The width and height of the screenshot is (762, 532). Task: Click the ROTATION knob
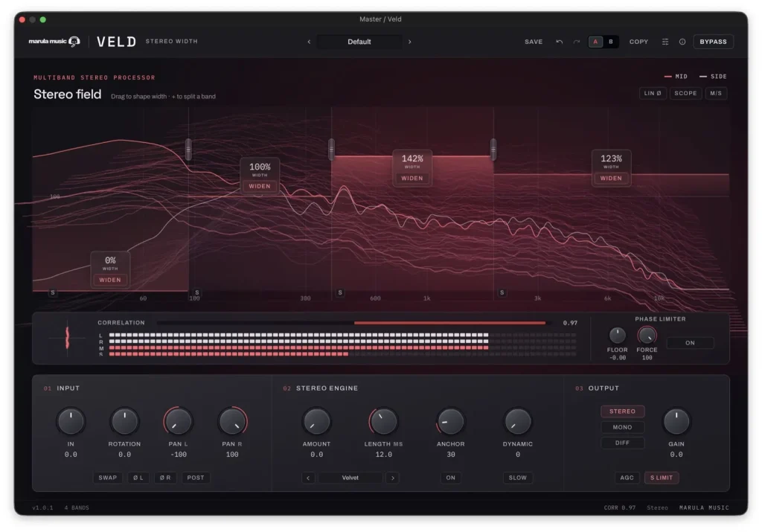[124, 421]
